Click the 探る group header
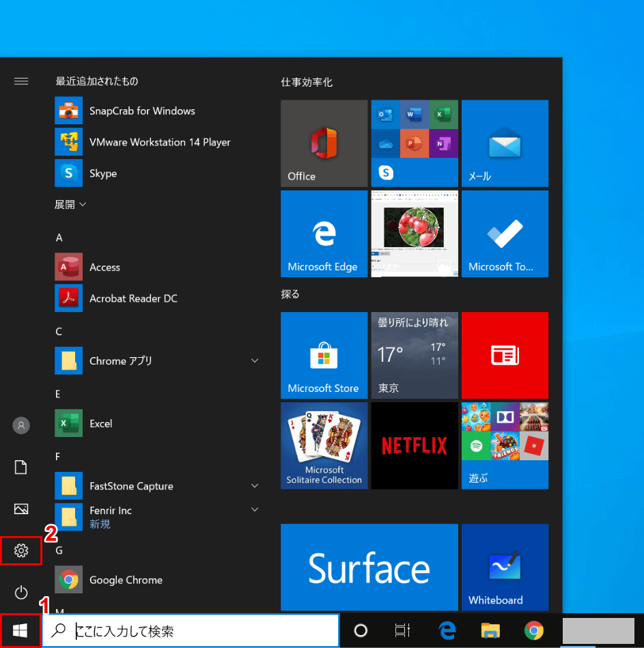Viewport: 644px width, 648px height. 290,294
